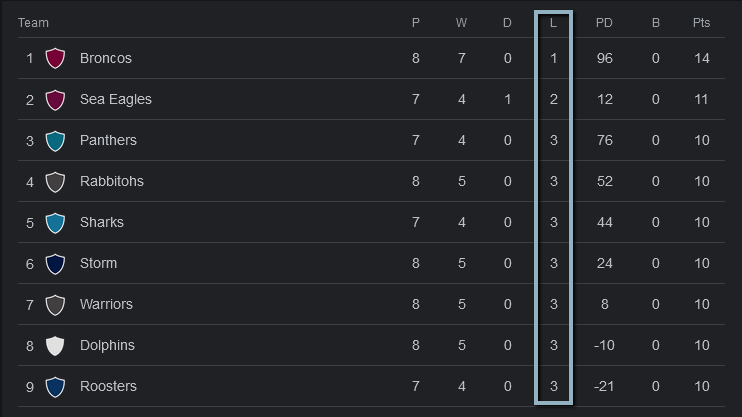Screen dimensions: 742x417
Task: Click the P played column header
Action: click(415, 23)
